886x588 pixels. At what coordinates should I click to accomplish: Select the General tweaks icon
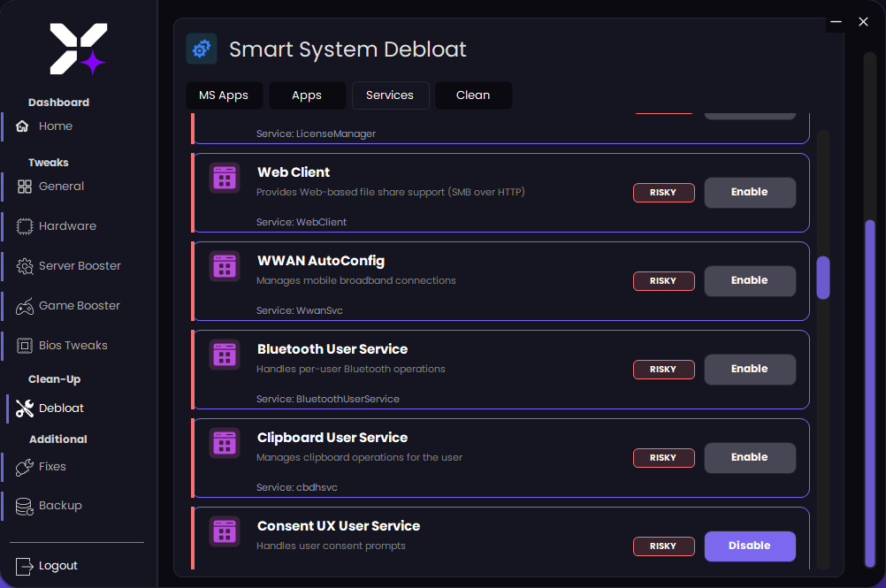[x=25, y=186]
